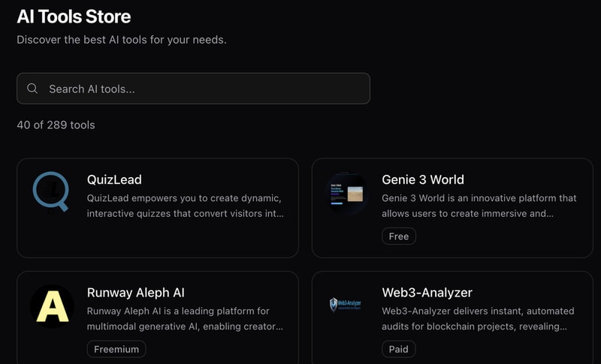
Task: Click the Discover the best AI tools subtitle
Action: pos(121,39)
